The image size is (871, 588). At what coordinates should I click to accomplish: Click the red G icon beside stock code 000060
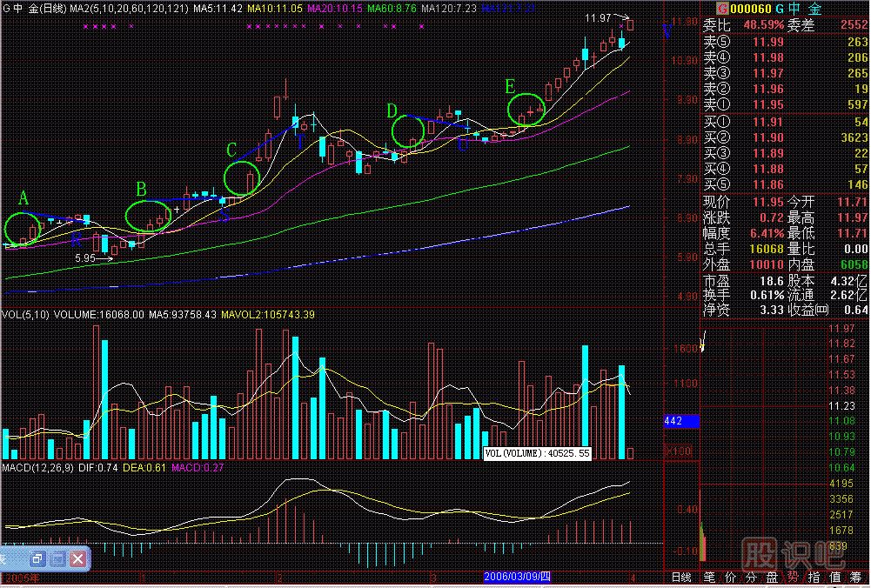pos(710,8)
